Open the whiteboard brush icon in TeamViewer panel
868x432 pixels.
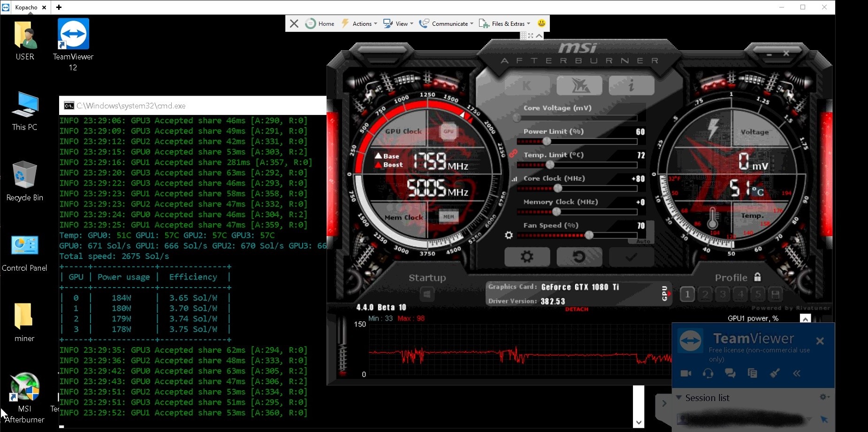click(x=775, y=373)
